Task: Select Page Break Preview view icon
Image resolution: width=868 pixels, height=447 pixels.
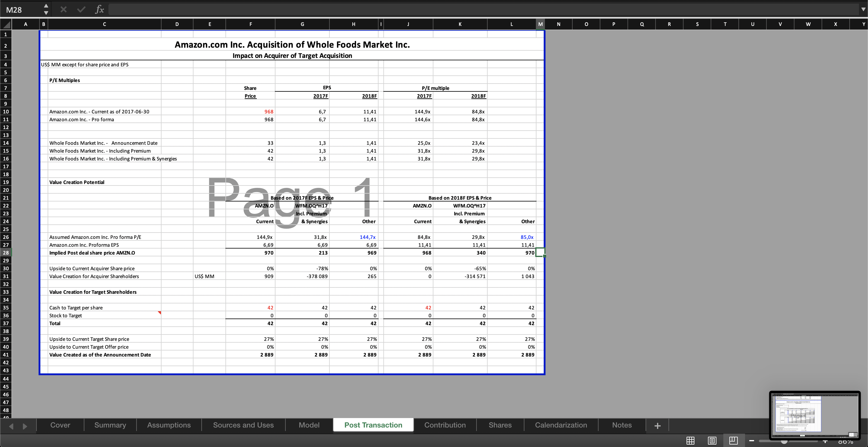Action: pos(733,440)
